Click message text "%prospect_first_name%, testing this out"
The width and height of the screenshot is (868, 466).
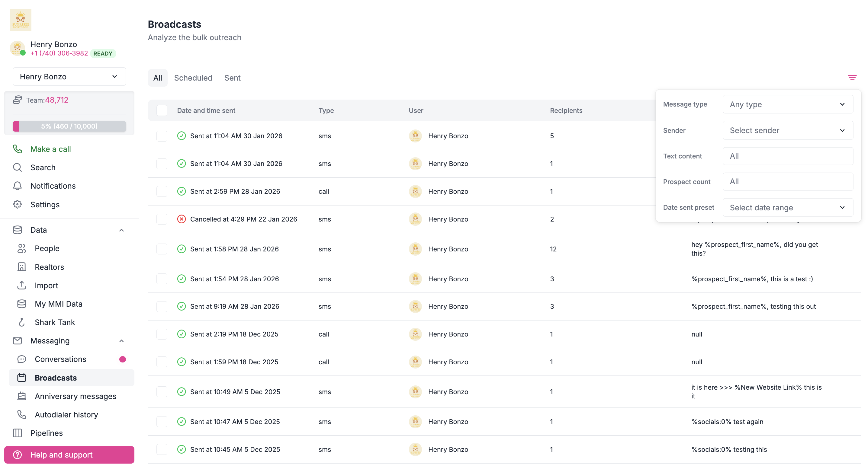pos(754,306)
